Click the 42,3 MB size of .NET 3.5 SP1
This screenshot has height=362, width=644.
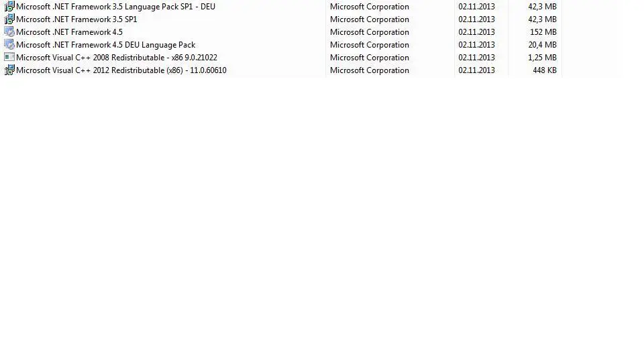(542, 19)
